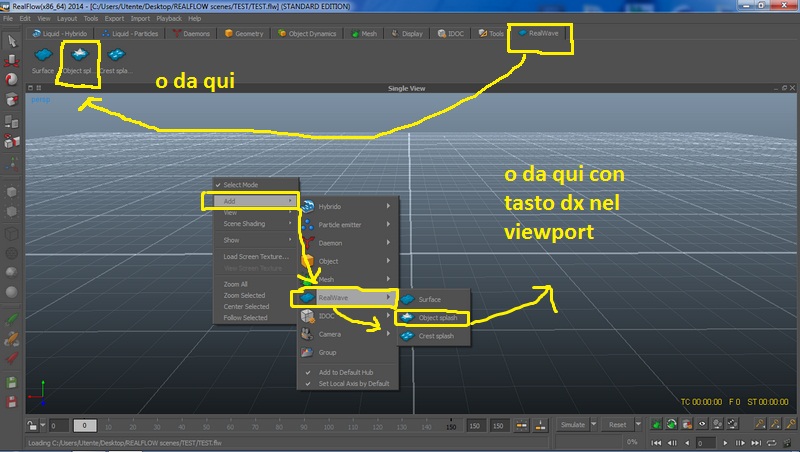Click the play backward button
The image size is (800, 452).
[687, 443]
